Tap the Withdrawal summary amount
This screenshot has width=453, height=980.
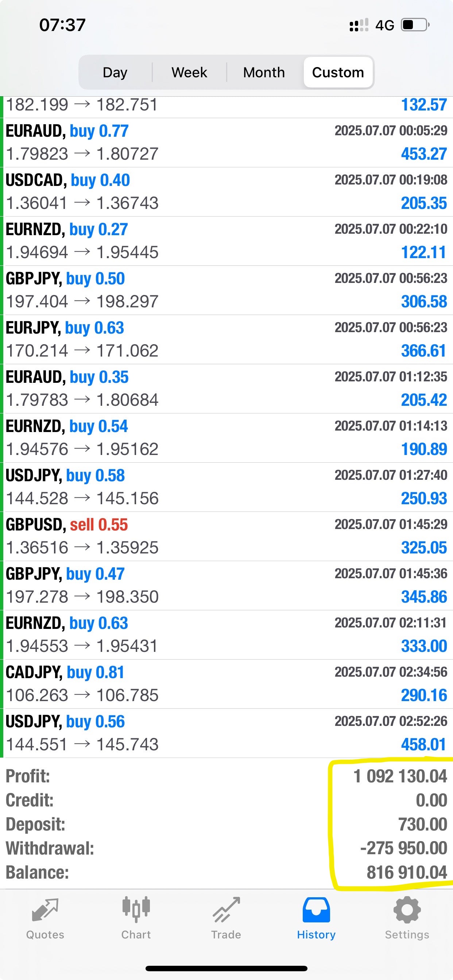click(x=403, y=848)
